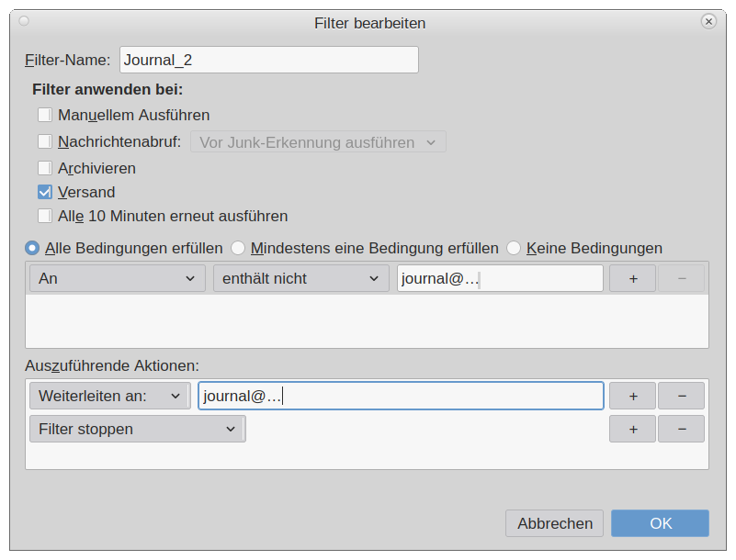Add action after Filter stoppen row
Viewport: 736px width, 560px height.
click(633, 429)
